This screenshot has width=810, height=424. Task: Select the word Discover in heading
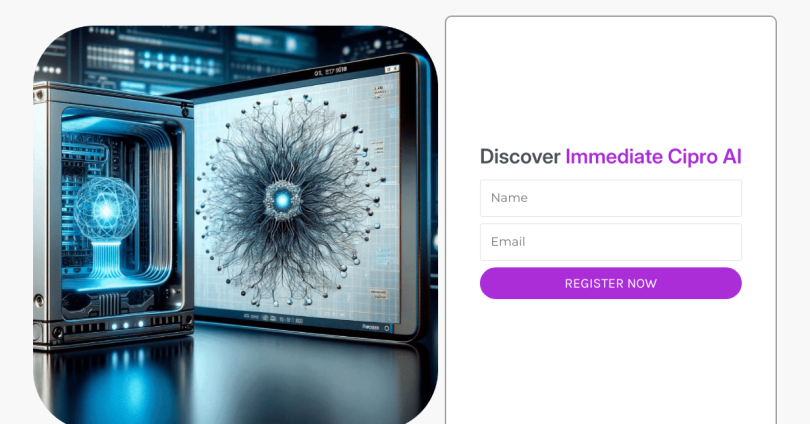pyautogui.click(x=520, y=156)
